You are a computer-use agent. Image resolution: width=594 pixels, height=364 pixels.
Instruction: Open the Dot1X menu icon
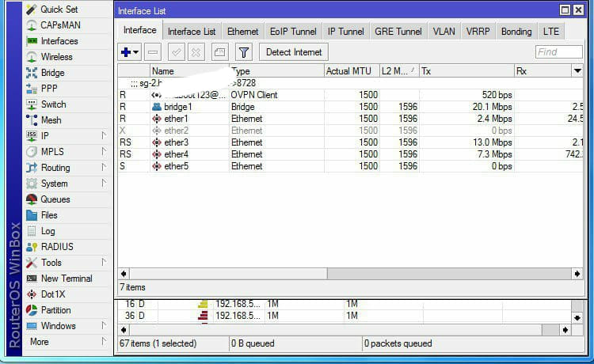tap(32, 294)
